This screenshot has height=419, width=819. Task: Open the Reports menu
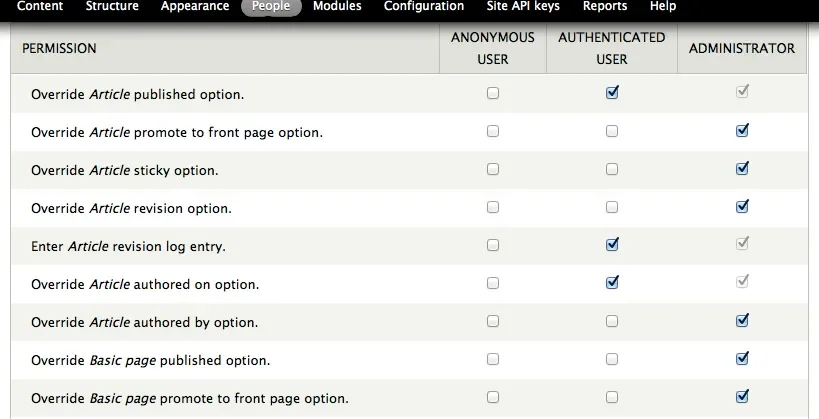tap(605, 6)
